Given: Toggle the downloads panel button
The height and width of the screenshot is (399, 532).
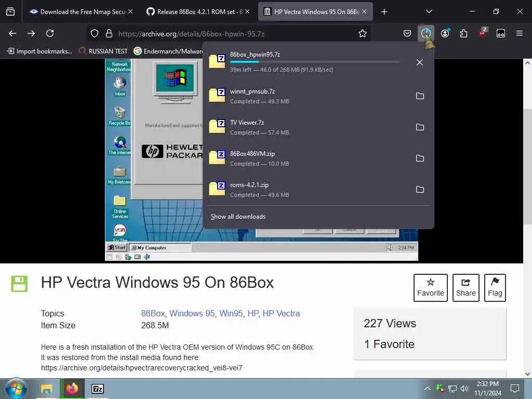Looking at the screenshot, I should click(426, 33).
